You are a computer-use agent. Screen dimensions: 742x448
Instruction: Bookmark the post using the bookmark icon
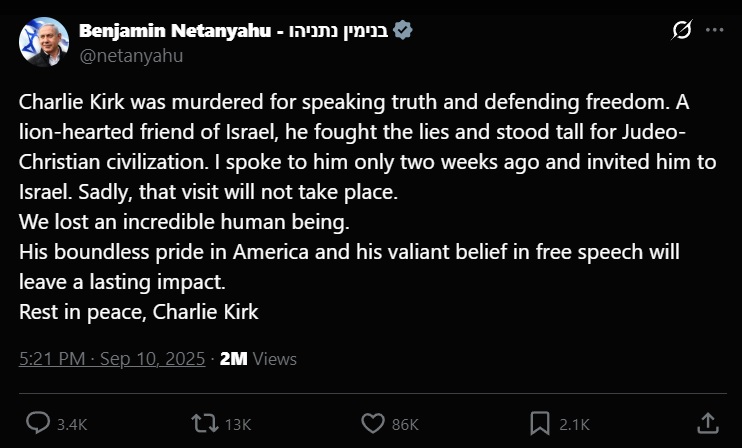(539, 423)
